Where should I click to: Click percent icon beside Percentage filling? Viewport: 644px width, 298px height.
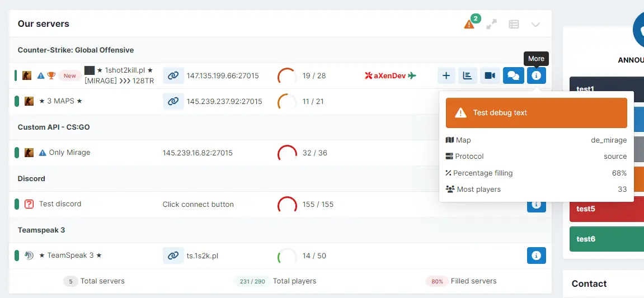(x=449, y=173)
